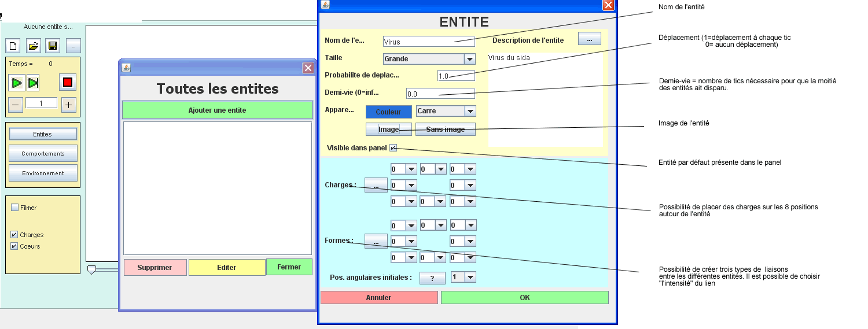The width and height of the screenshot is (868, 329).
Task: Save using the floppy disk icon
Action: click(53, 46)
